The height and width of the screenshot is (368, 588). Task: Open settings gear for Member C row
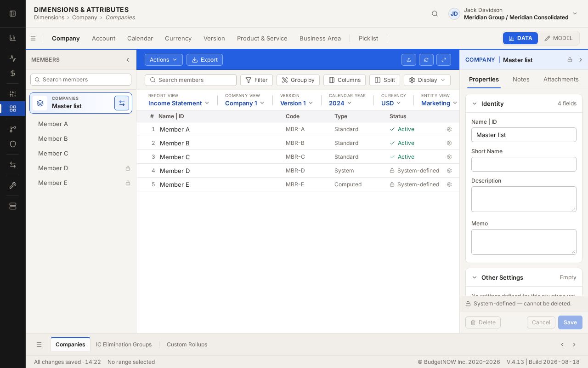click(449, 157)
